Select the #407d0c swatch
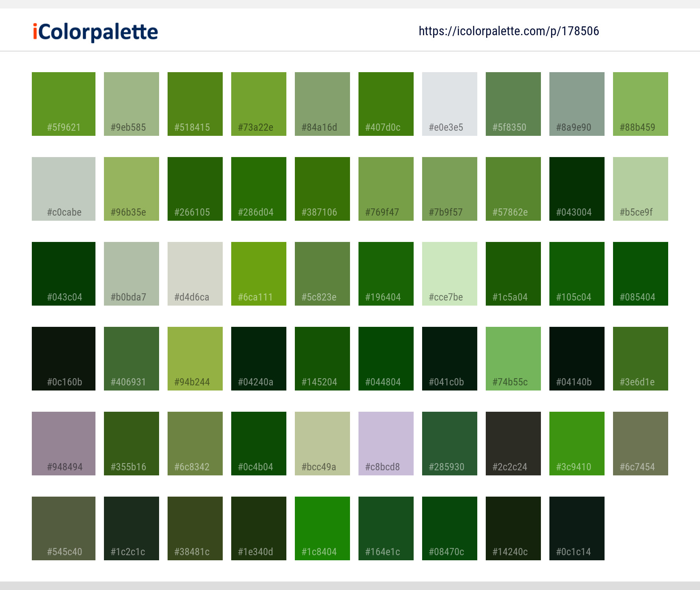700x590 pixels. 386,104
